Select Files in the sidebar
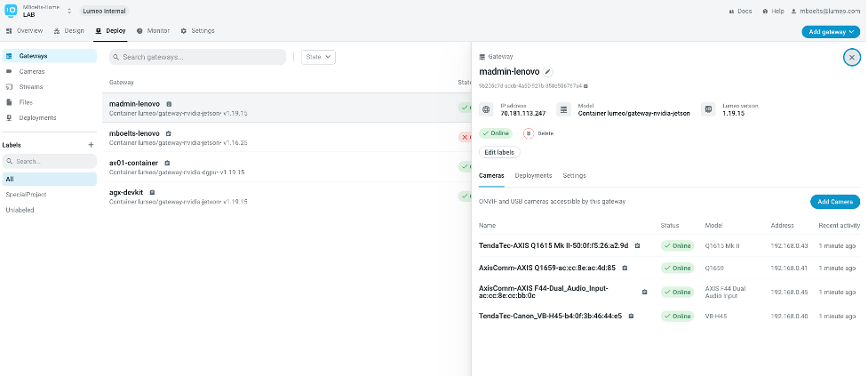 (49, 102)
